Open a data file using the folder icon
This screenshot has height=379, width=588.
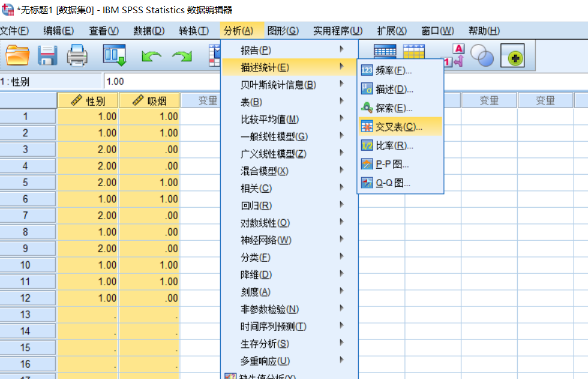pos(17,55)
